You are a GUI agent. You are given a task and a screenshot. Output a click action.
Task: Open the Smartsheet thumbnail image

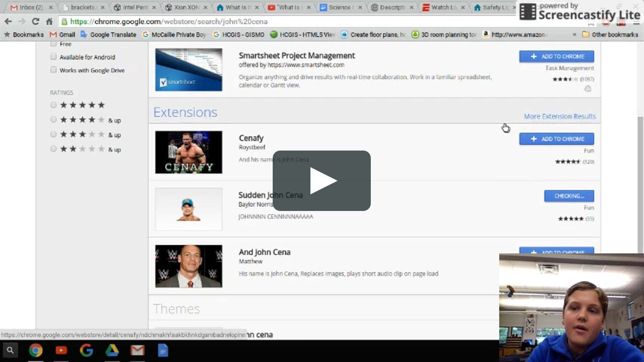(x=189, y=70)
